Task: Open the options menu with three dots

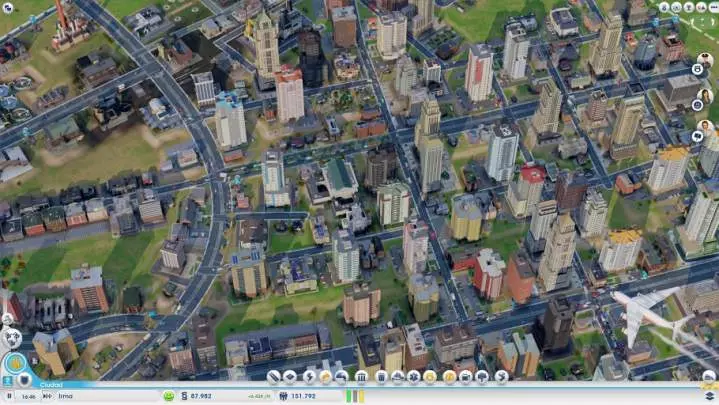Action: 713,7
